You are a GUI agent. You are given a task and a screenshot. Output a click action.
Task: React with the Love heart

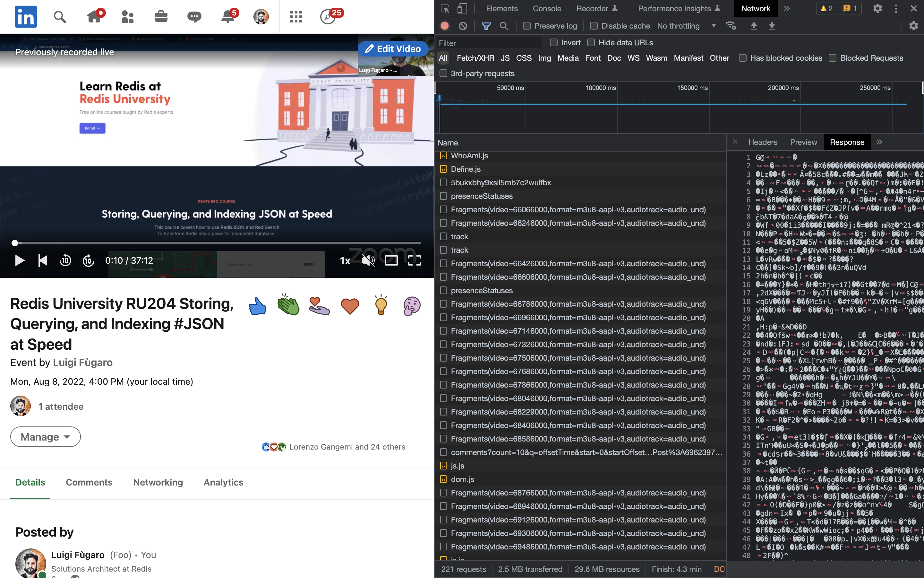[350, 307]
